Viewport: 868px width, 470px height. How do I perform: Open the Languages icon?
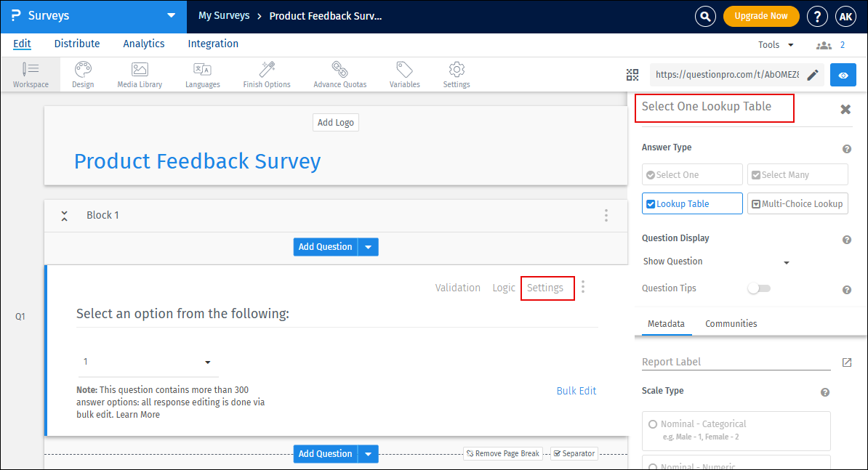click(x=203, y=75)
